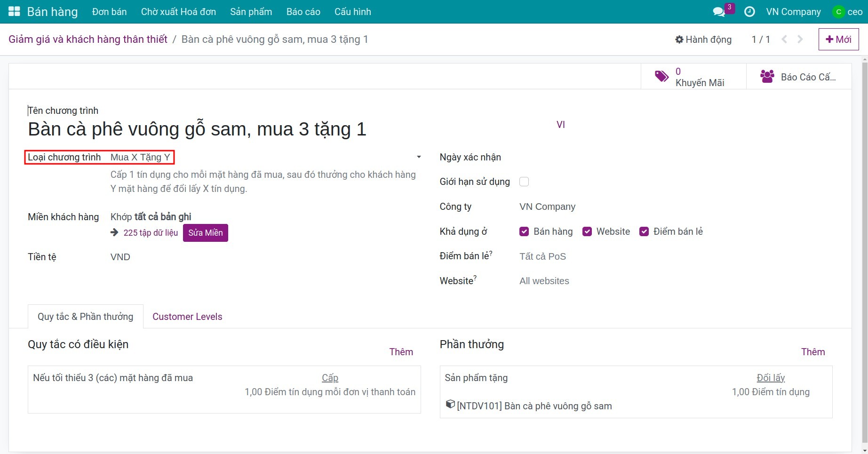Viewport: 868px width, 454px height.
Task: Click the program name title field
Action: [198, 128]
